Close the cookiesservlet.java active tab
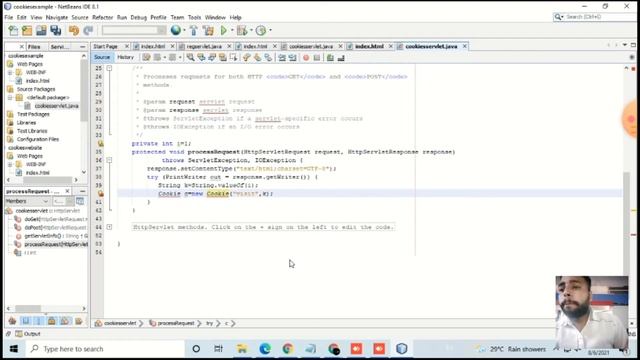This screenshot has width=640, height=360. point(464,47)
